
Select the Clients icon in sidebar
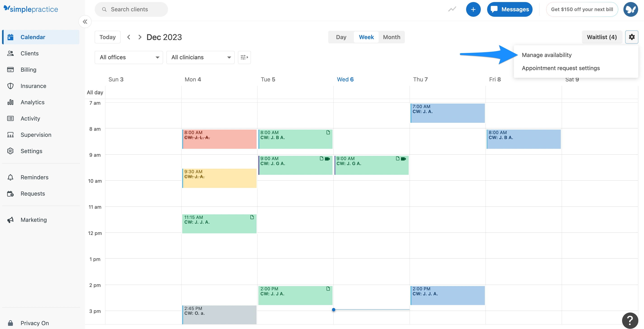point(30,53)
